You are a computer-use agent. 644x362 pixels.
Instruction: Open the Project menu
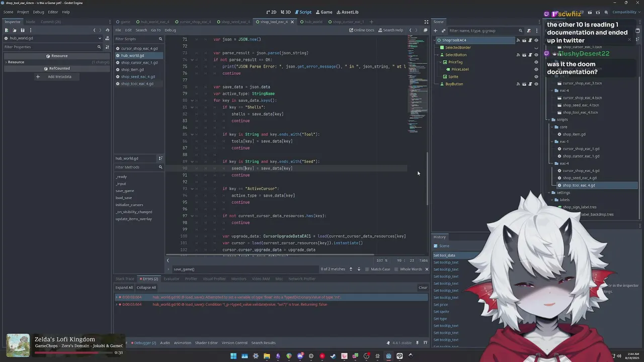[23, 12]
